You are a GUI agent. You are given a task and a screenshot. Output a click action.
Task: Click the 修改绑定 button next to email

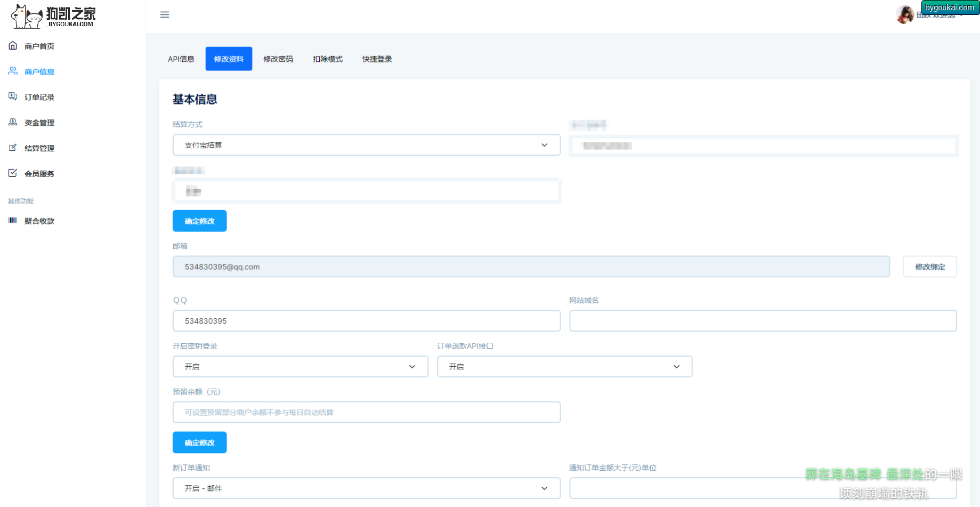(x=930, y=267)
